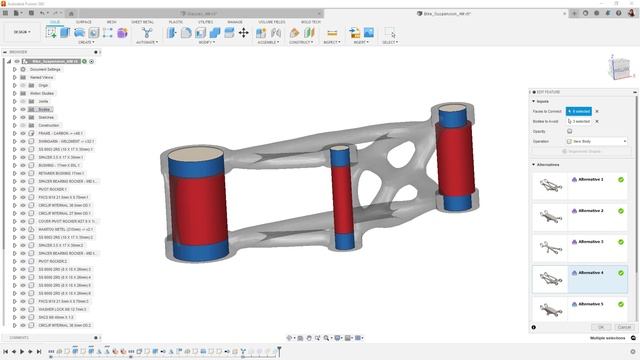Toggle visibility of Bodies folder
Image resolution: width=640 pixels, height=360 pixels.
23,109
